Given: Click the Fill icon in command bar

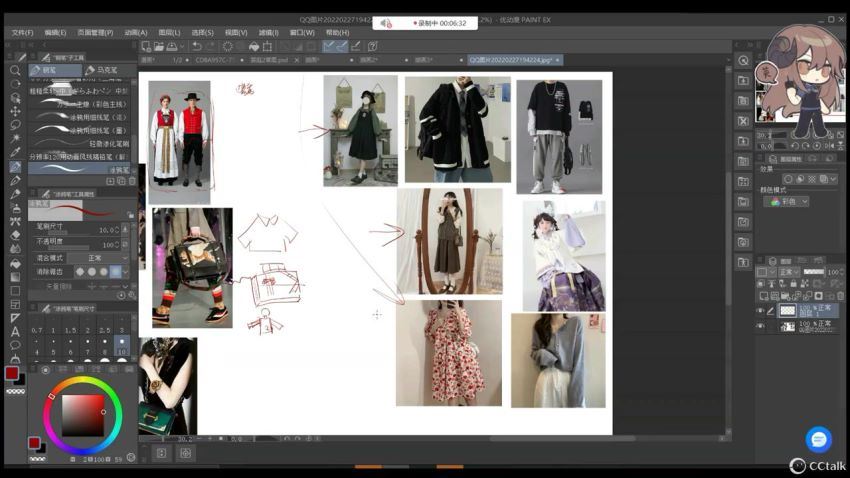Looking at the screenshot, I should click(x=254, y=47).
